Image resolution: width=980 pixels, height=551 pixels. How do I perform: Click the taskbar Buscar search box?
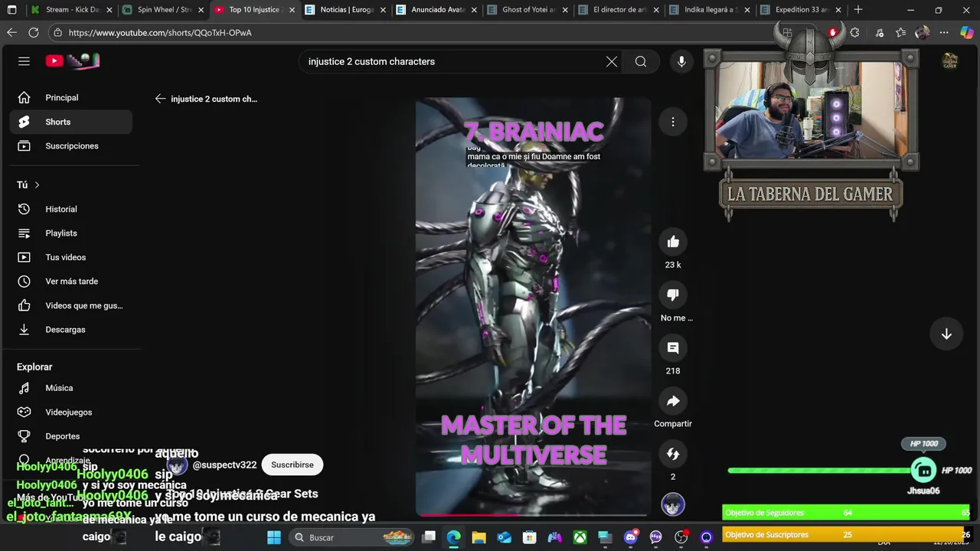(x=352, y=537)
